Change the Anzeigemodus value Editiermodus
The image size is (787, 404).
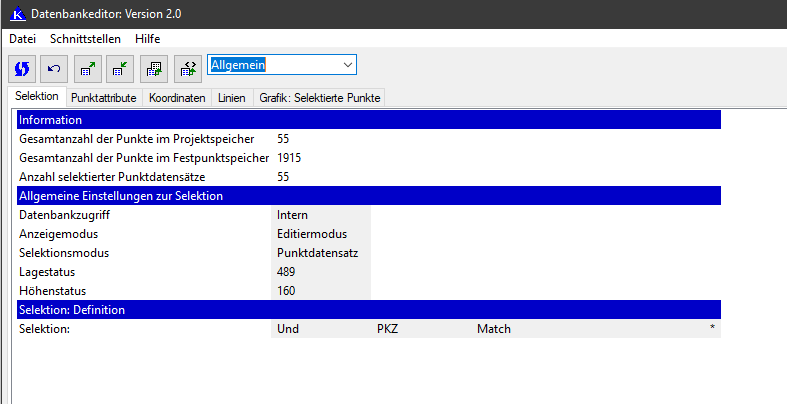point(320,233)
